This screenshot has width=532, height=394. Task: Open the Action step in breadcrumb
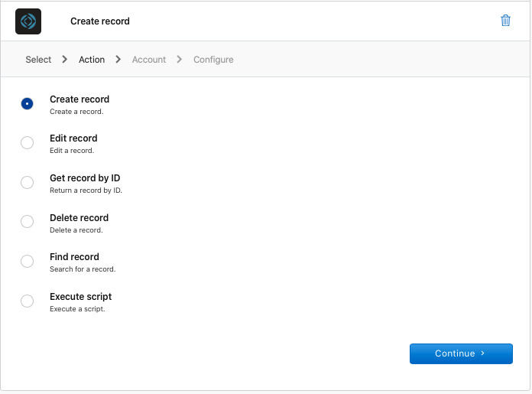click(92, 60)
